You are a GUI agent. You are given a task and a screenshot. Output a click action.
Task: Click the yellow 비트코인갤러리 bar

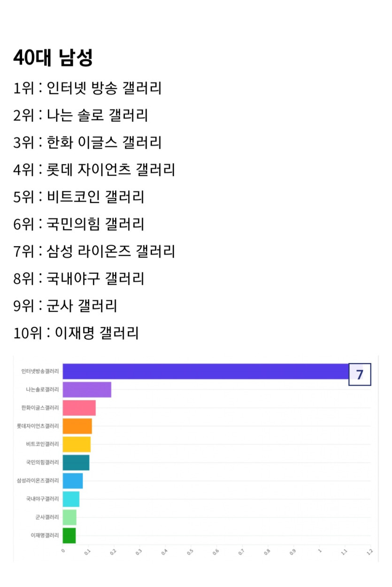77,444
